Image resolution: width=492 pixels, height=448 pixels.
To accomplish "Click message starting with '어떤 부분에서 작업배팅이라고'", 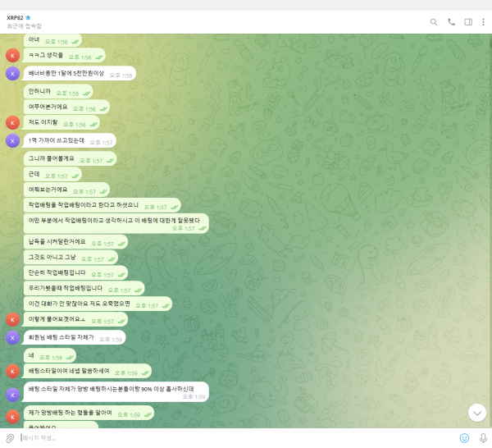I will [116, 222].
